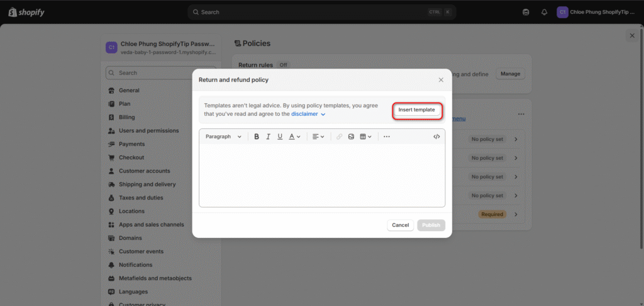Expand the text alignment dropdown
The width and height of the screenshot is (644, 306).
(x=318, y=137)
